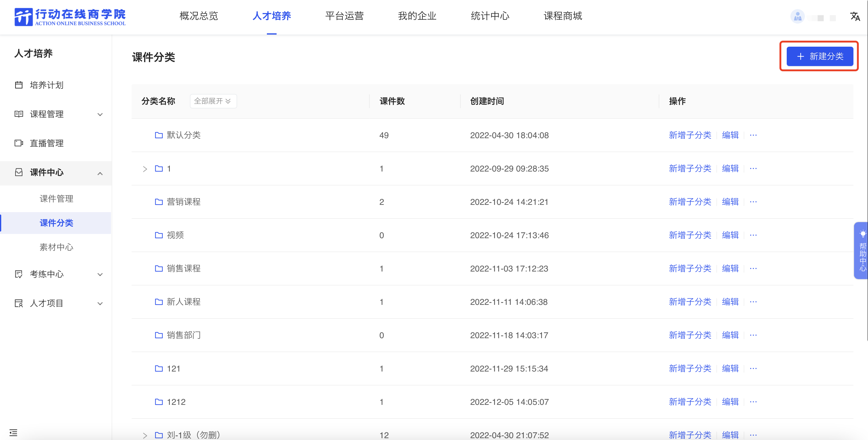The image size is (868, 440).
Task: Click the creation time 2022-04-30 18:04:08
Action: [x=509, y=135]
